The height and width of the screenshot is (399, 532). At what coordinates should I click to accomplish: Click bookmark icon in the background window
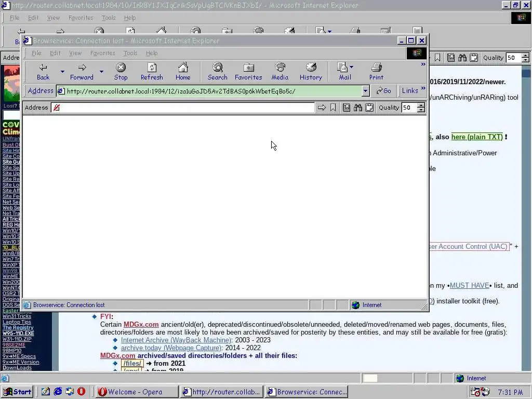pos(437,58)
